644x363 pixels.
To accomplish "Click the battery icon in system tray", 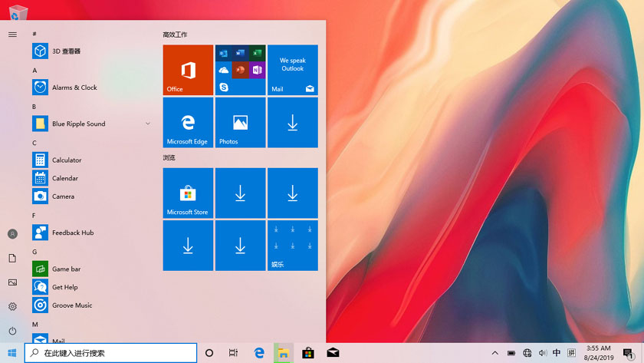I will (511, 353).
